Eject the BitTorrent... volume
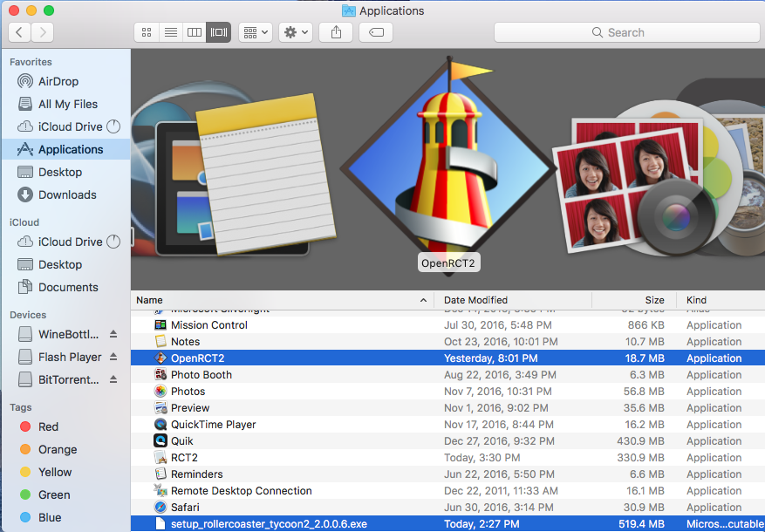 [113, 379]
